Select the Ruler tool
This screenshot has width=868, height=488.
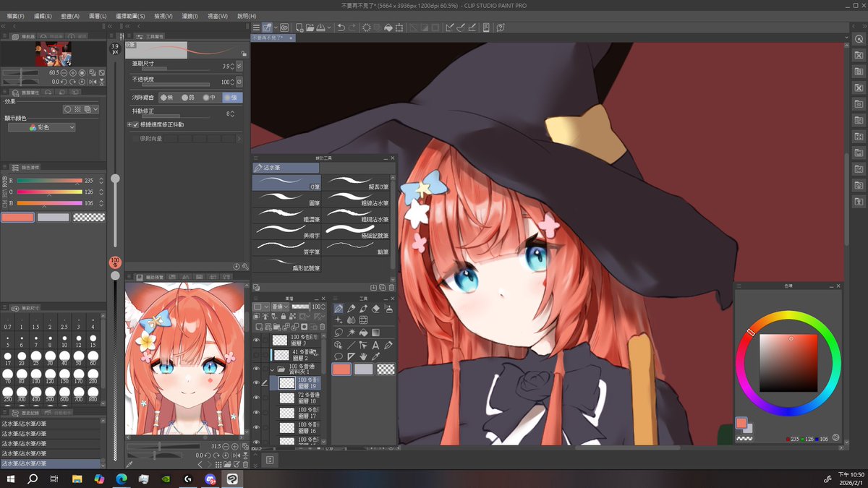coord(352,356)
